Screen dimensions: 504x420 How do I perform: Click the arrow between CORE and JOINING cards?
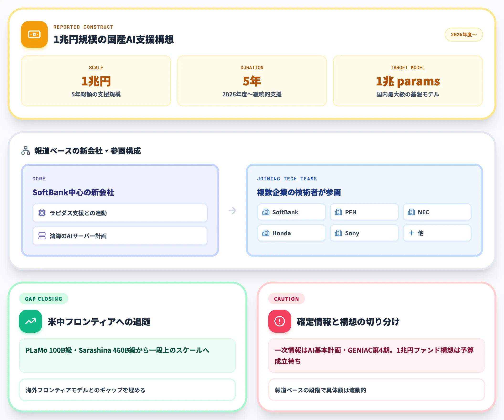click(232, 210)
